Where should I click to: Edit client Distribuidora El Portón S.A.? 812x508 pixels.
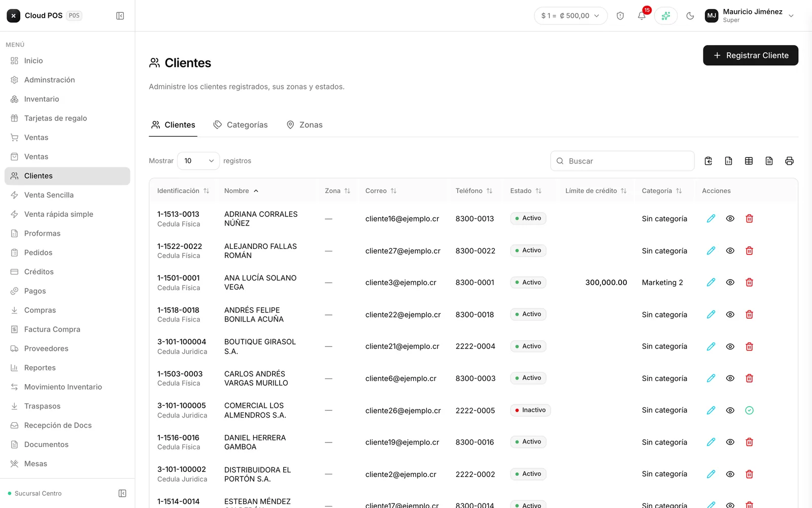[x=711, y=474]
